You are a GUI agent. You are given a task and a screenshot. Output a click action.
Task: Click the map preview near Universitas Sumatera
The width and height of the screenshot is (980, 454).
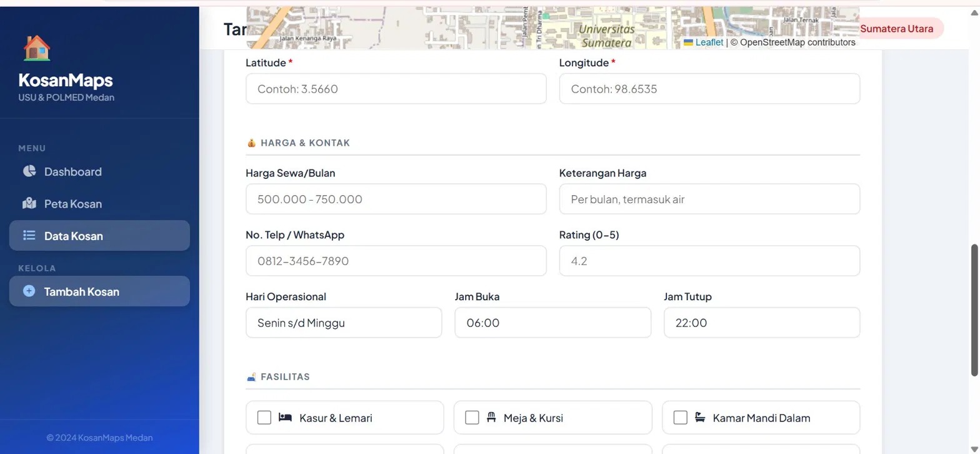(x=552, y=28)
